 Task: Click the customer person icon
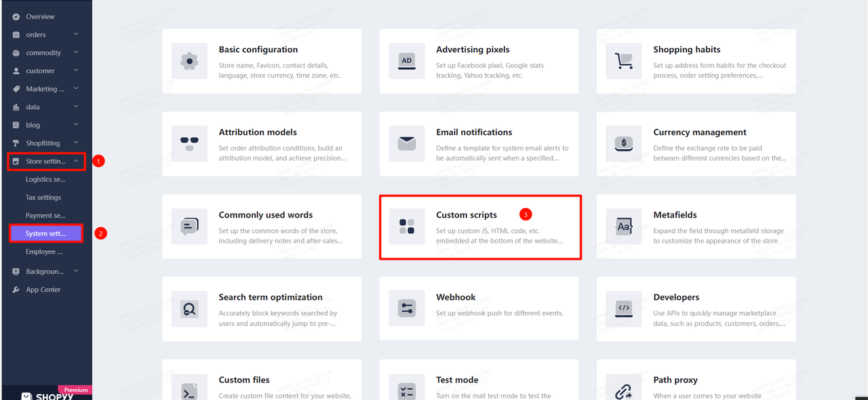(16, 71)
